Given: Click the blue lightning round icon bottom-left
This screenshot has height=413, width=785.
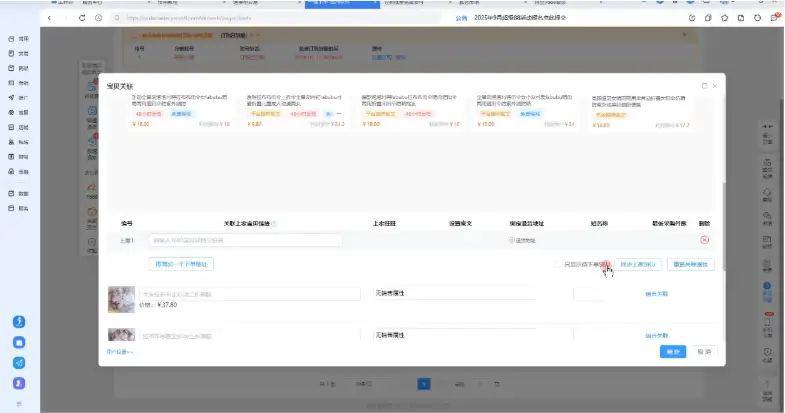Looking at the screenshot, I should [19, 322].
